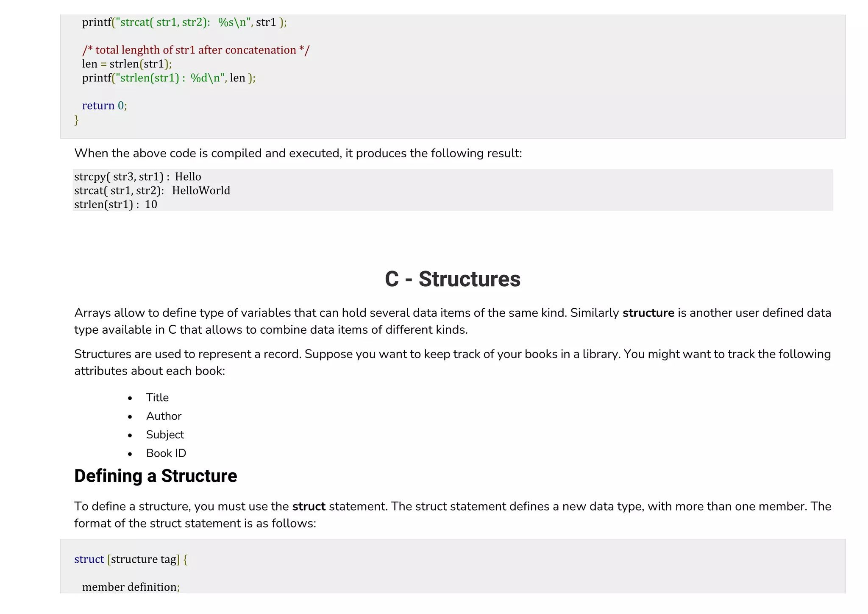Select the "Title" bullet item
The image size is (868, 614).
tap(157, 397)
